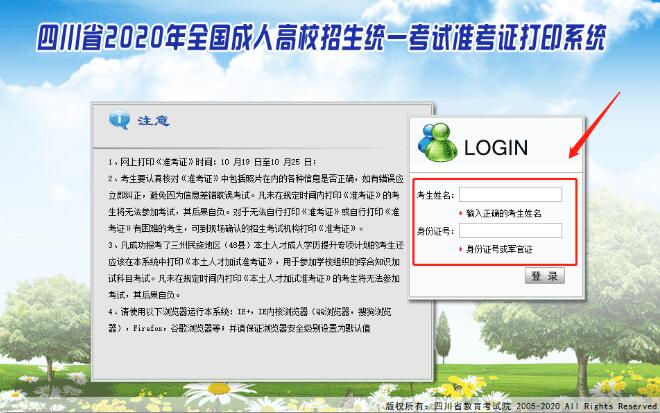Image resolution: width=660 pixels, height=413 pixels.
Task: Click the 注意 heading text
Action: pos(154,121)
